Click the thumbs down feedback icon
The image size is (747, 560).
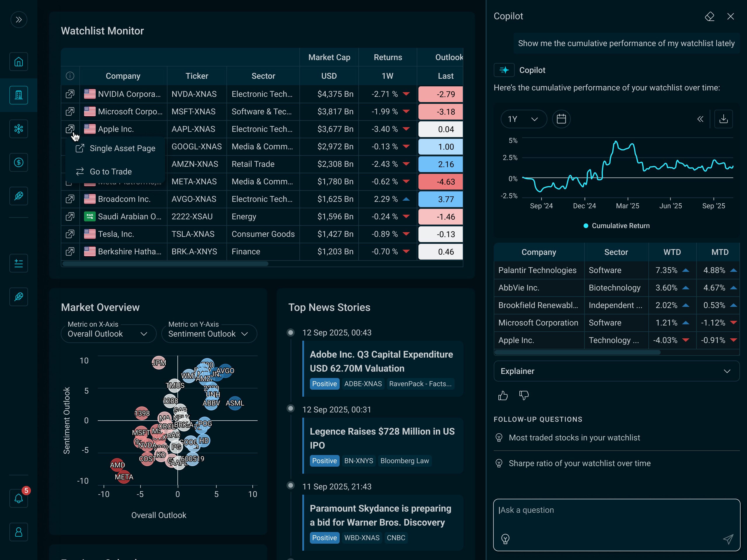click(x=524, y=395)
